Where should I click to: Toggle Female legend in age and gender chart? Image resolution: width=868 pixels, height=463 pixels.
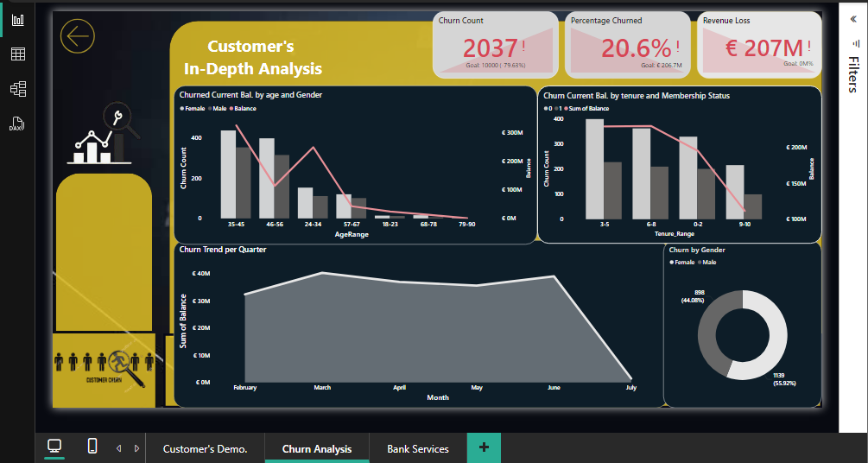point(192,109)
